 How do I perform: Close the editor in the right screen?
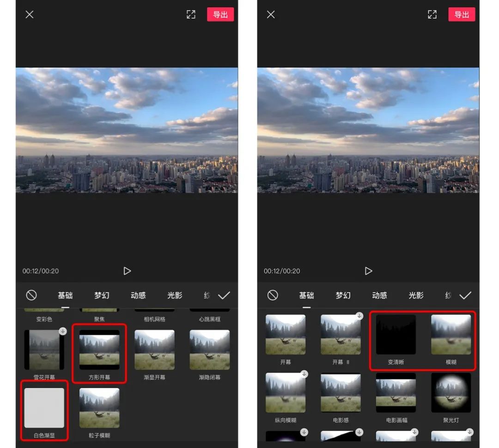271,14
